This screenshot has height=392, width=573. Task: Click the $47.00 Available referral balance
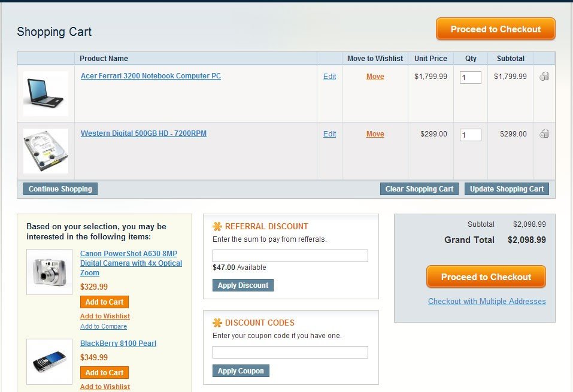coord(239,267)
